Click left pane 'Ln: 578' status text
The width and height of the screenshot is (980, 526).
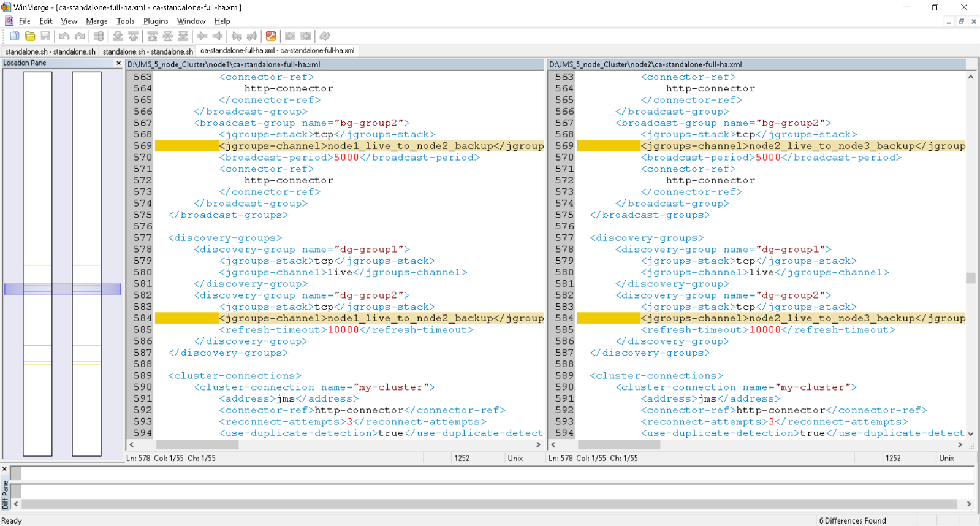pos(139,459)
